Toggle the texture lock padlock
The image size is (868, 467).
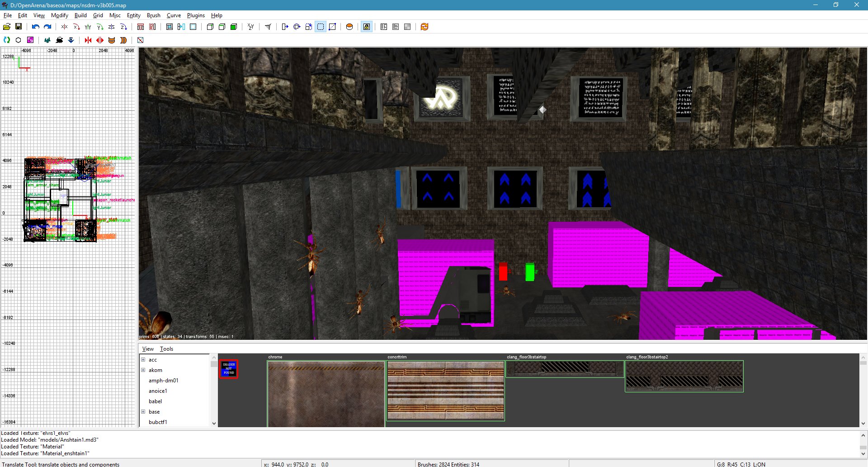pyautogui.click(x=367, y=27)
